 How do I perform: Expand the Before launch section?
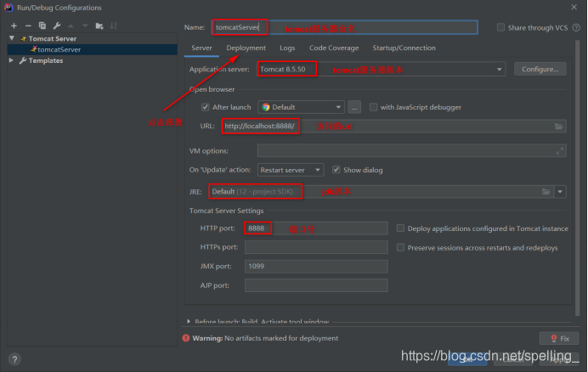pyautogui.click(x=189, y=321)
